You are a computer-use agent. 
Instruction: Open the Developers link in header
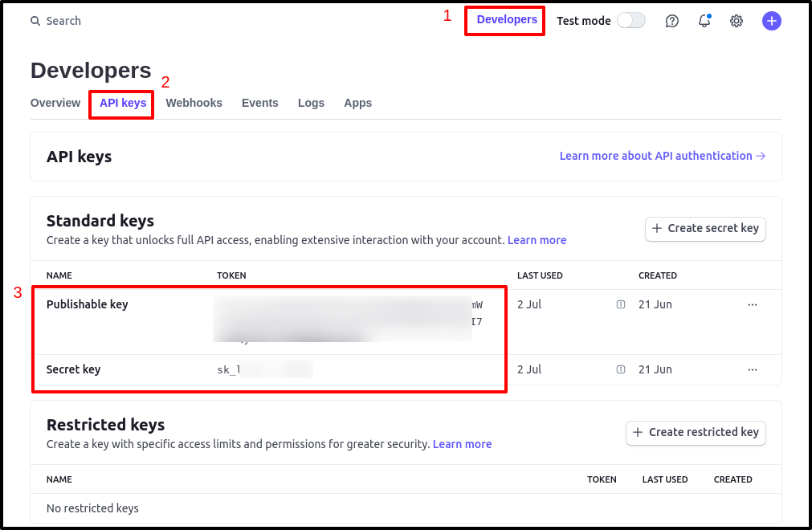click(507, 19)
